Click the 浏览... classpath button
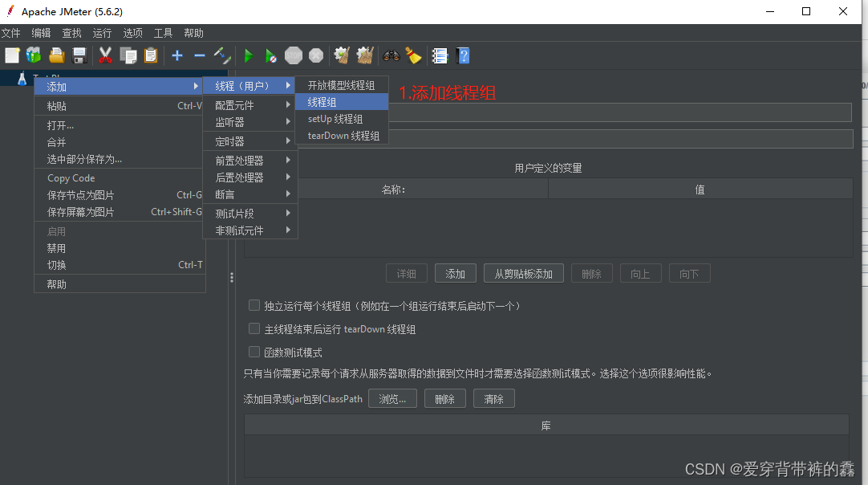 click(x=392, y=398)
